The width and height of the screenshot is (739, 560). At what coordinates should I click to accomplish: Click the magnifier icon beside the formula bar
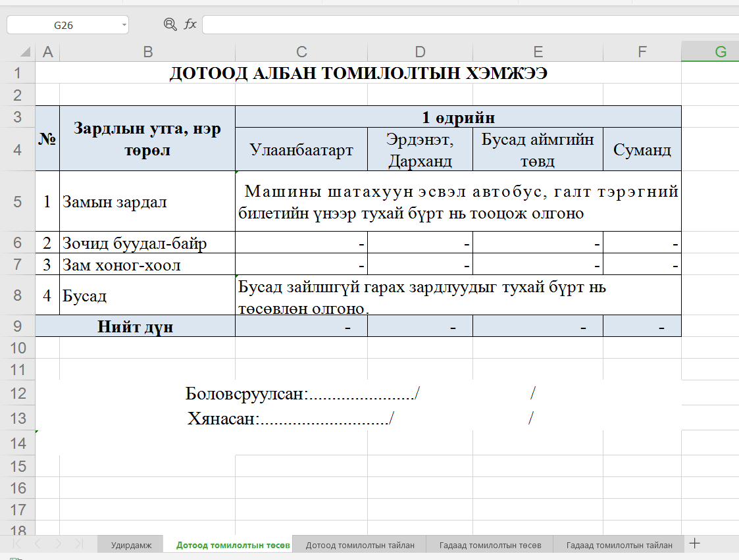point(170,24)
